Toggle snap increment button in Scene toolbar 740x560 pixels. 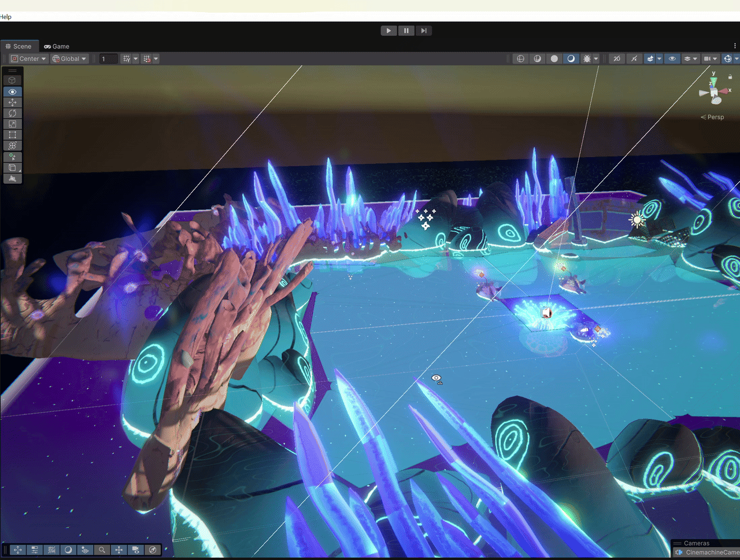[146, 59]
